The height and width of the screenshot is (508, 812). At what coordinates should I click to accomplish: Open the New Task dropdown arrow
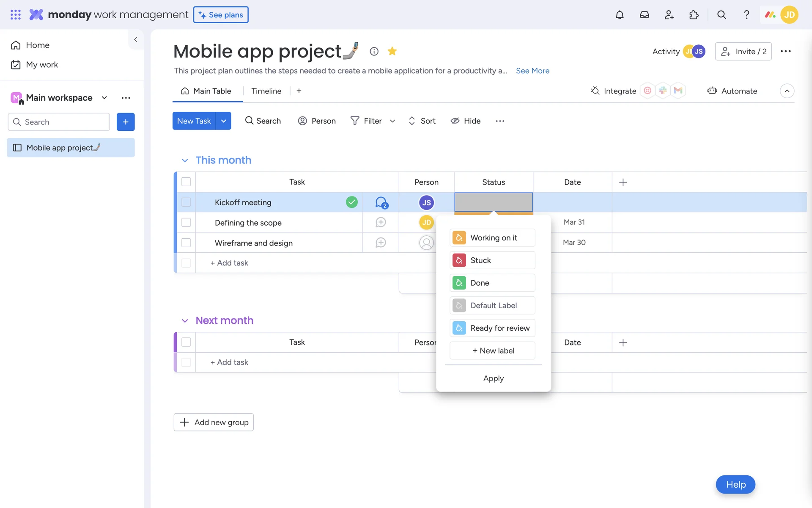223,121
